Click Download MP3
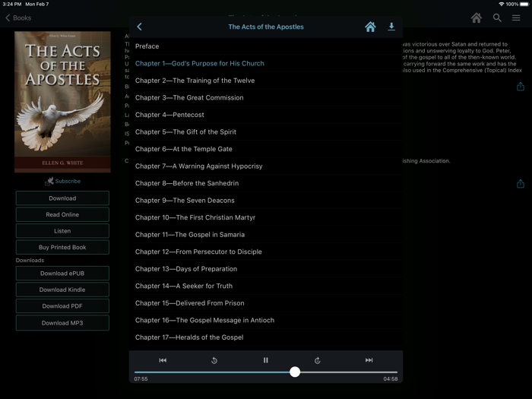 [62, 323]
